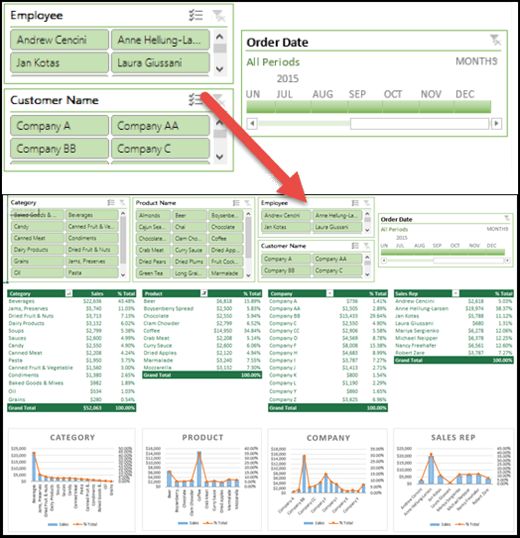Toggle Green Tea in Product Name slicer
Viewport: 520px width, 538px height.
153,273
